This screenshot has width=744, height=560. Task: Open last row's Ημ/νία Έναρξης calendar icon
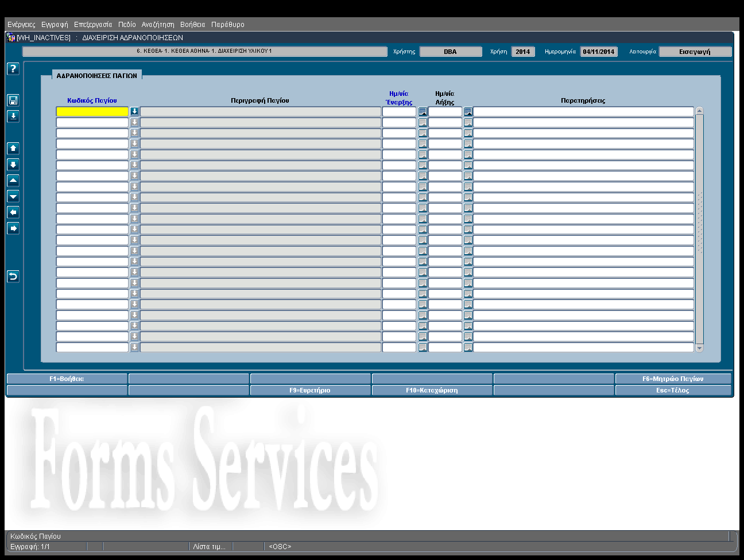click(423, 347)
